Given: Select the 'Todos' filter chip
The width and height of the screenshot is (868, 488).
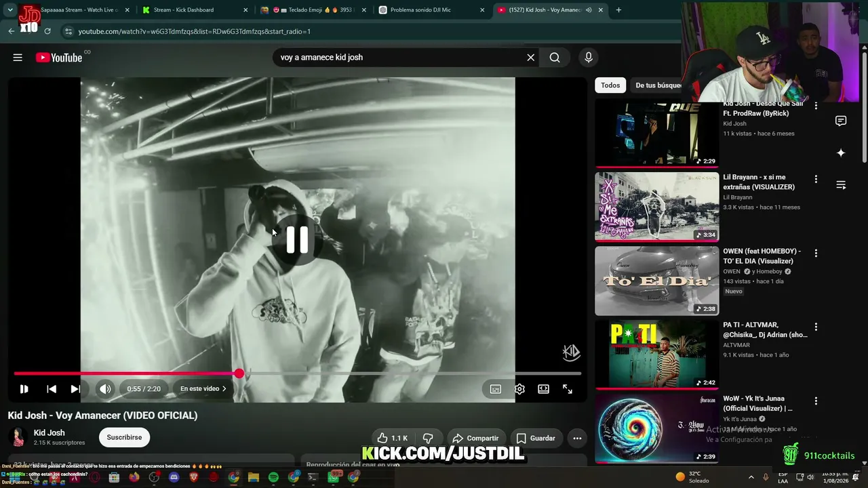Looking at the screenshot, I should point(610,85).
